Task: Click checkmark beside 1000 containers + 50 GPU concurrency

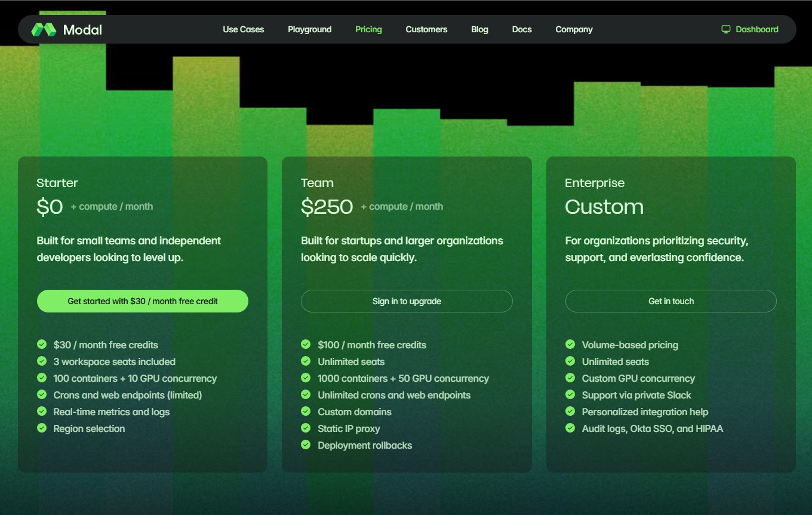Action: [x=306, y=378]
